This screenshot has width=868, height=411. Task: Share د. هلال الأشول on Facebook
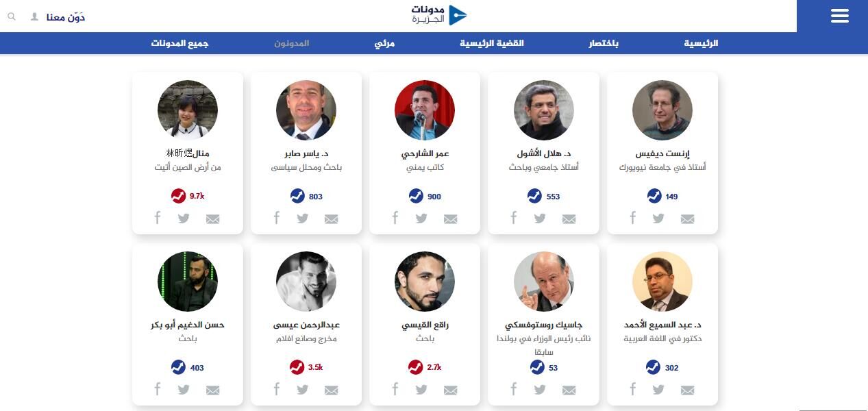pyautogui.click(x=514, y=219)
